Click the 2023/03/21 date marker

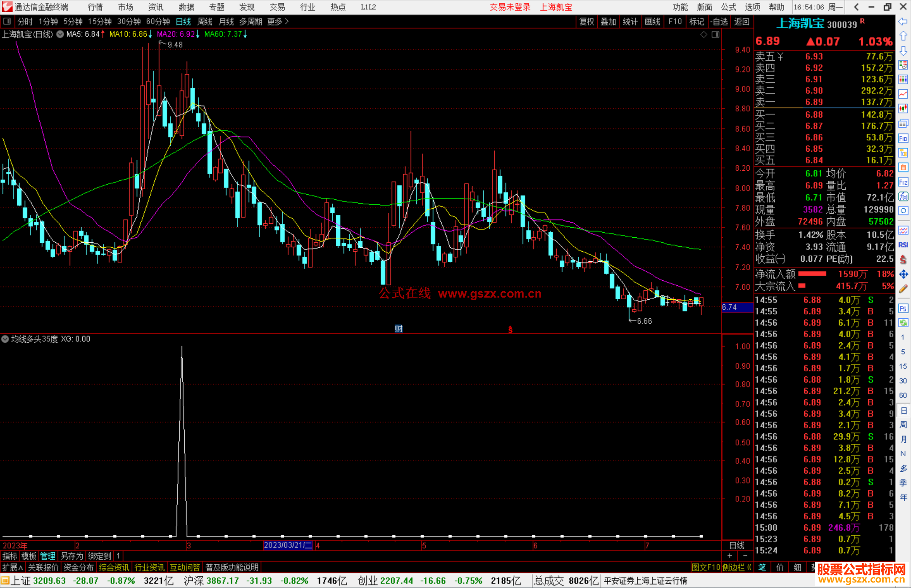(x=288, y=545)
